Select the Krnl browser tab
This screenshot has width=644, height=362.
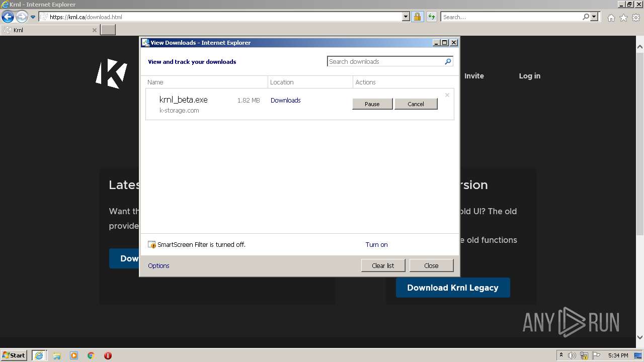(x=50, y=30)
